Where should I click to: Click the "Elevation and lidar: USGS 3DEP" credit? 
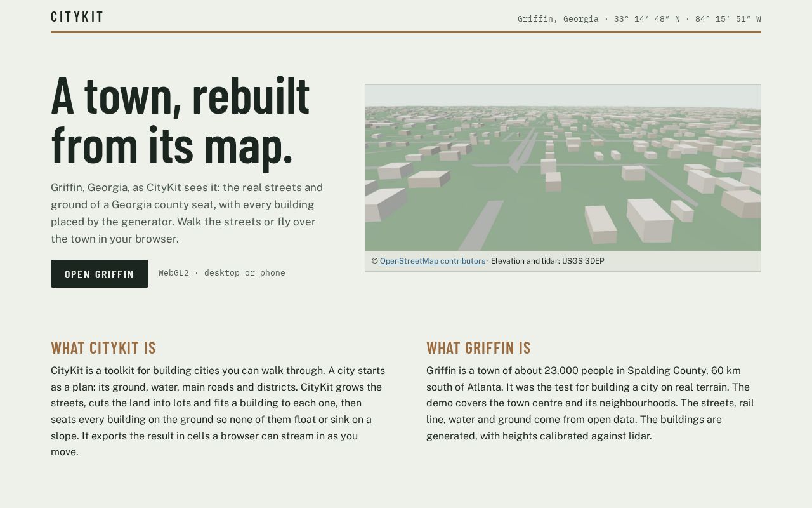[547, 261]
